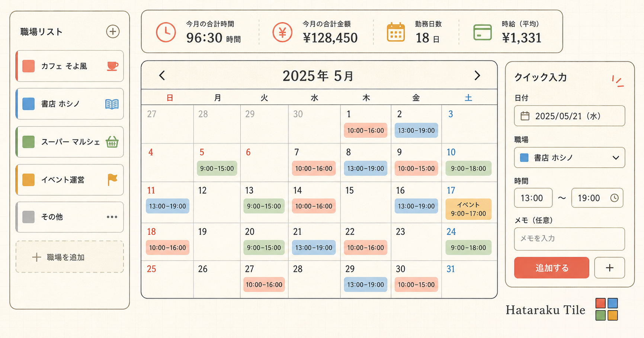Open the 10:00–16:00 shift on May 7
644x338 pixels.
(314, 168)
